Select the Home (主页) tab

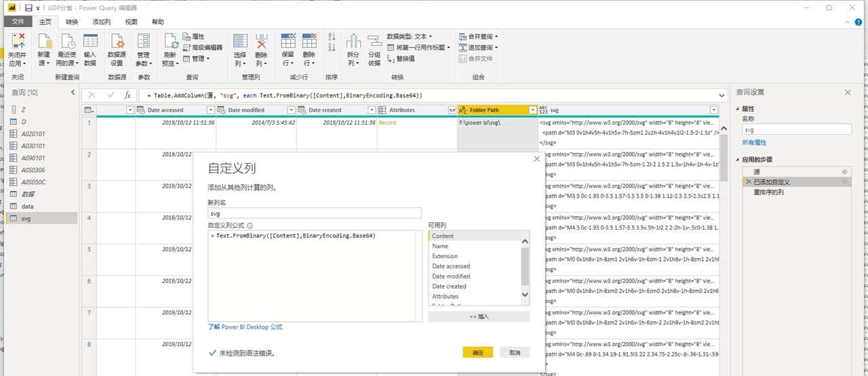click(x=46, y=22)
